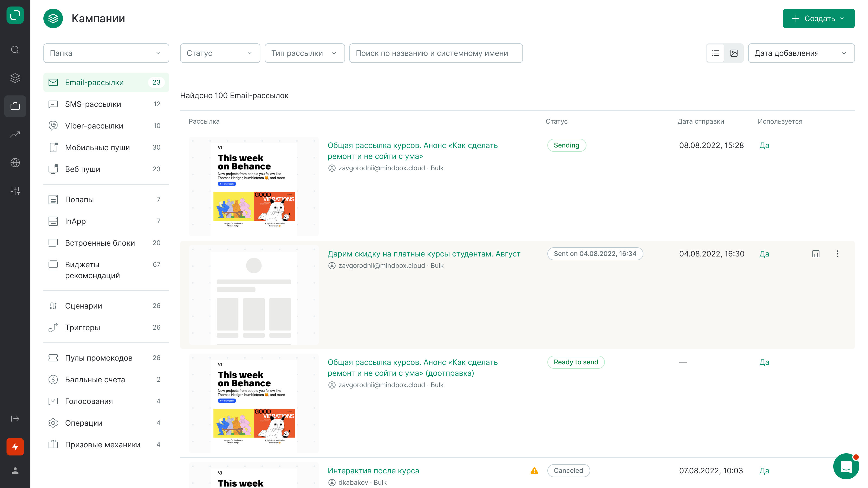
Task: Switch to thumbnail view
Action: click(734, 53)
